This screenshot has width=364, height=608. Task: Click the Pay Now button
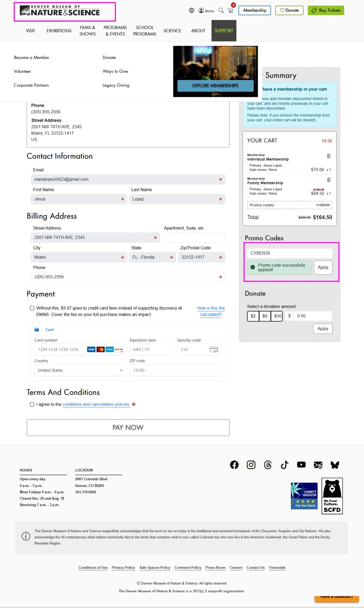[128, 428]
